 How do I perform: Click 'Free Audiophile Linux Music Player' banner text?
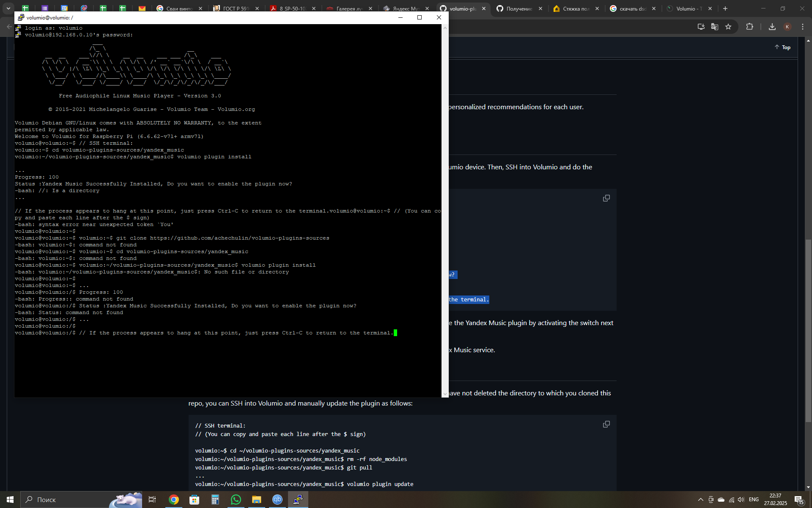coord(140,96)
